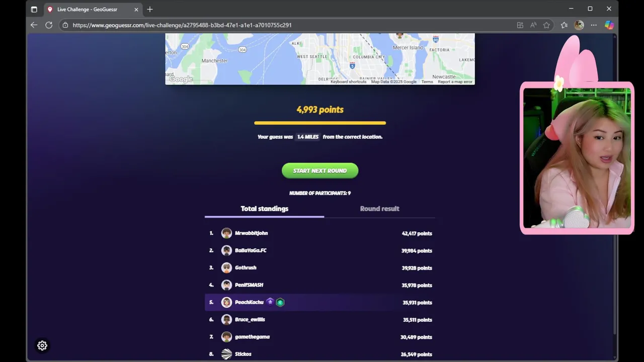The width and height of the screenshot is (644, 362).
Task: Select player name Stickos
Action: tap(243, 354)
